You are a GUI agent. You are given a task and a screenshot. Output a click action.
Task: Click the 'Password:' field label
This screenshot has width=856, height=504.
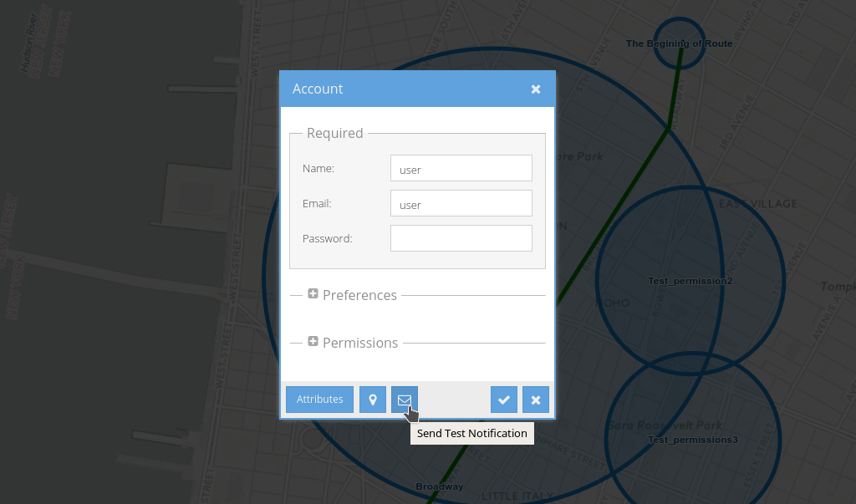tap(327, 238)
